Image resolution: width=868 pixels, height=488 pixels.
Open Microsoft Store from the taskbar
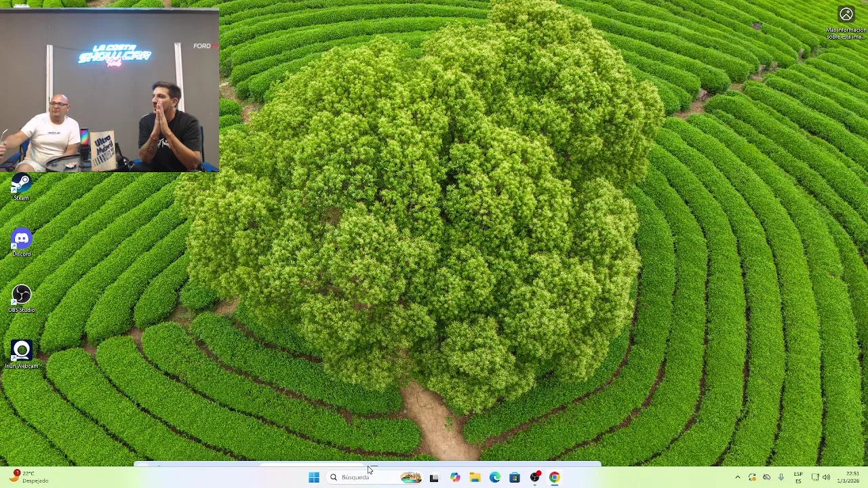(515, 477)
